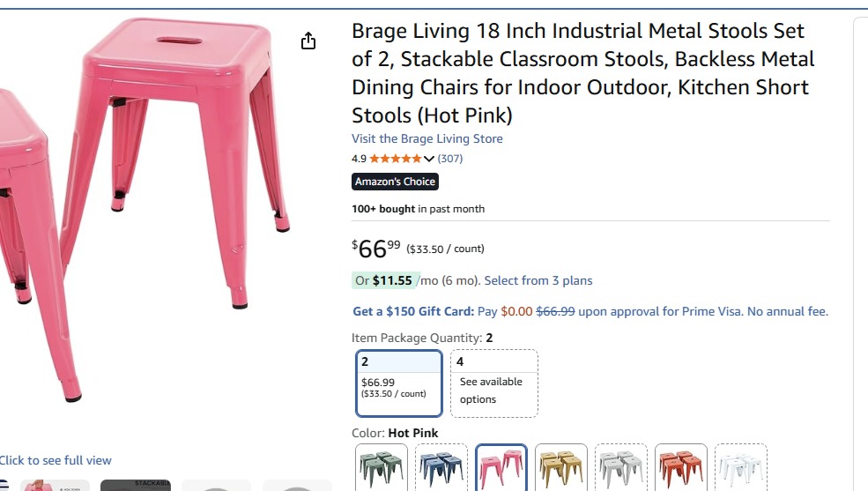Screen dimensions: 868x491
Task: Click the Amazon's Choice badge
Action: [395, 182]
